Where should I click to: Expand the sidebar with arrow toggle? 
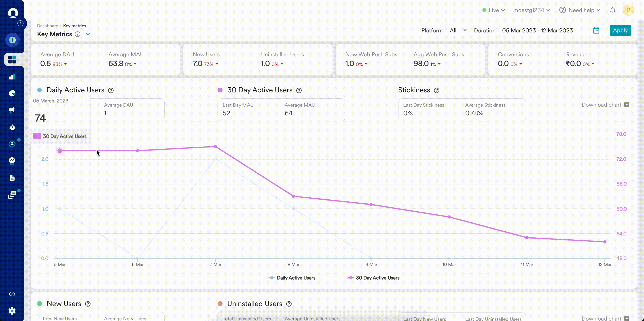pos(21,23)
